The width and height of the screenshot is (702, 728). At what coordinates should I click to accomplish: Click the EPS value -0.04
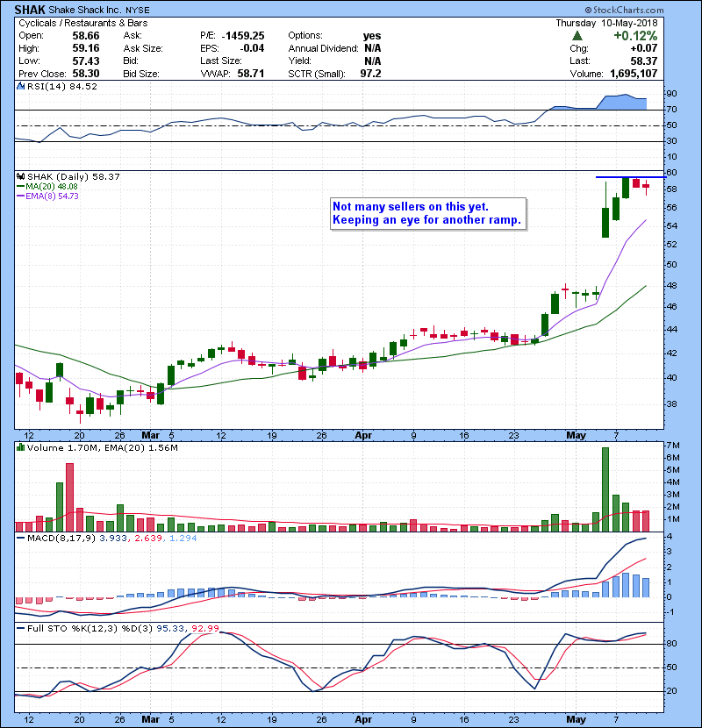pos(252,48)
